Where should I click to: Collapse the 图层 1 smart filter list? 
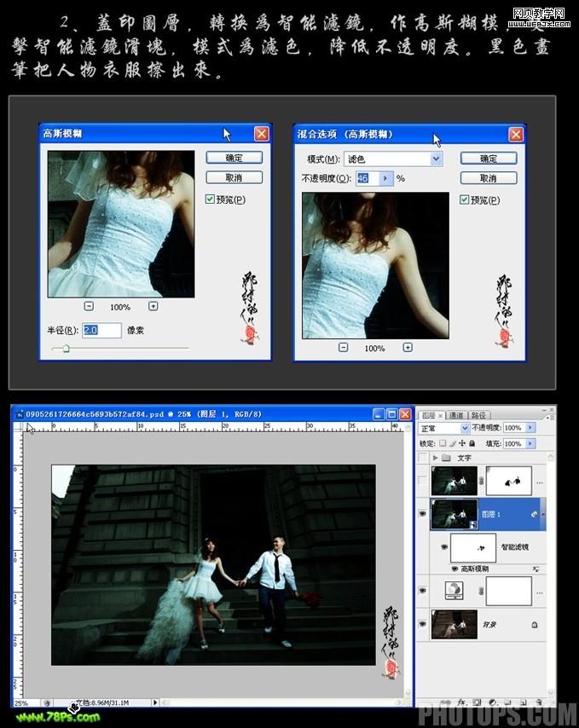(543, 514)
